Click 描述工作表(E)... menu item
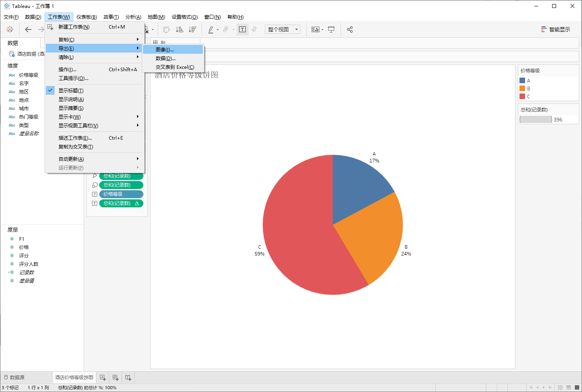The height and width of the screenshot is (392, 582). click(x=95, y=138)
